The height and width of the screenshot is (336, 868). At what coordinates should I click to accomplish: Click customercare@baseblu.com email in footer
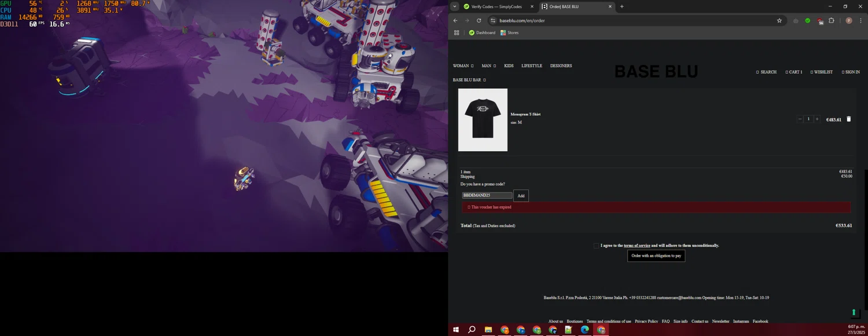[679, 298]
